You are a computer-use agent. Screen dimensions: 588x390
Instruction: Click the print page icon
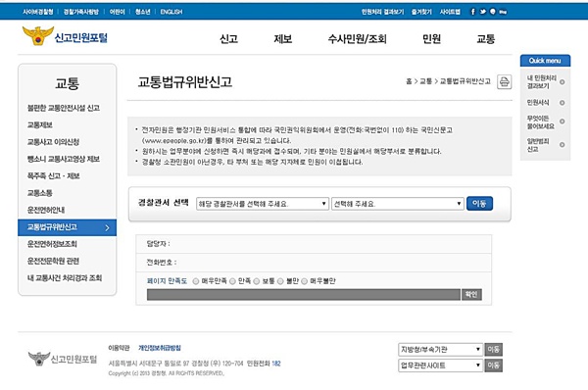pyautogui.click(x=504, y=81)
